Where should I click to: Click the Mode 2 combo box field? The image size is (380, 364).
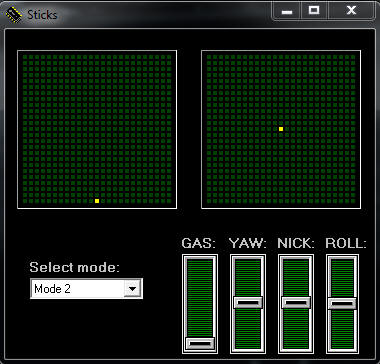coord(86,289)
